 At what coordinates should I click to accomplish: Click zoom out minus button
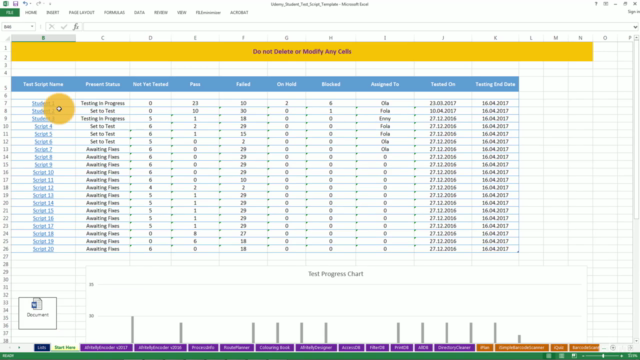tap(584, 356)
